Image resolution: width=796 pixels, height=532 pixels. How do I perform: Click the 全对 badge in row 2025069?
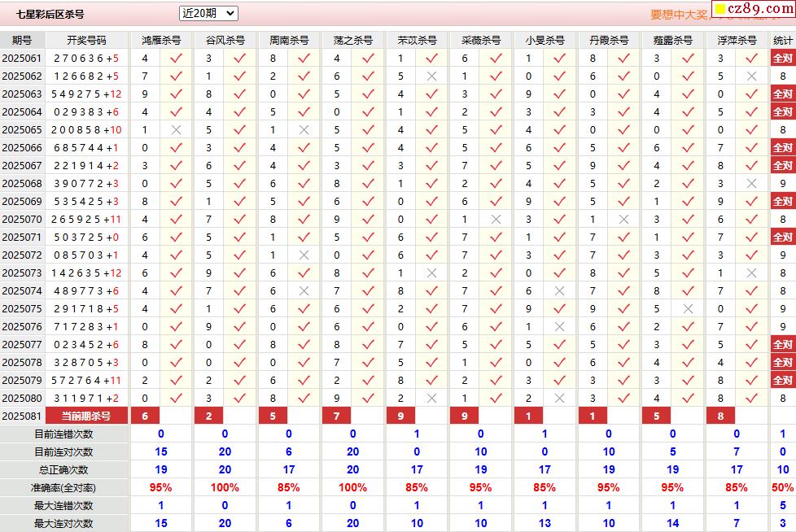click(783, 202)
